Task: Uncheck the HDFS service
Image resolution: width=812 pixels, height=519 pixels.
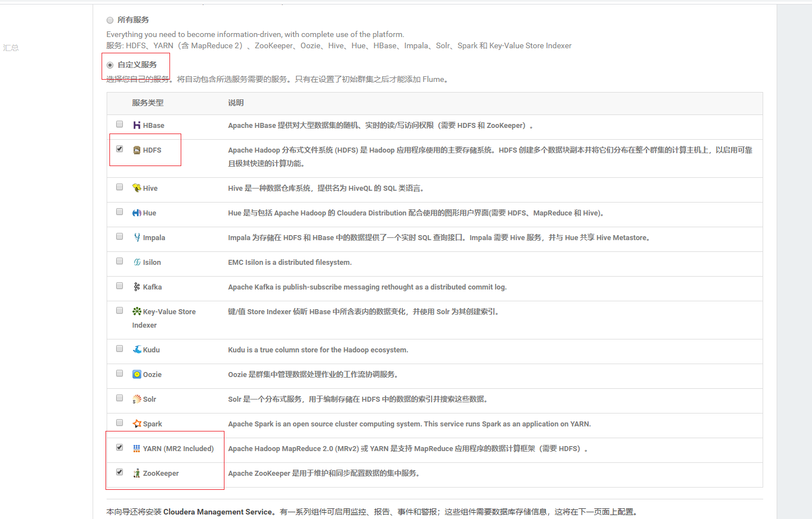Action: coord(120,149)
